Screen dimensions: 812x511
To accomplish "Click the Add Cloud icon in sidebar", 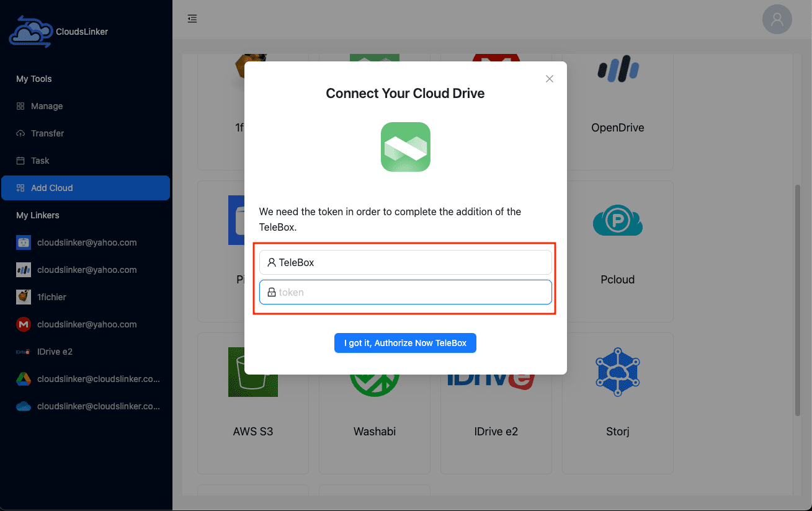I will click(20, 188).
